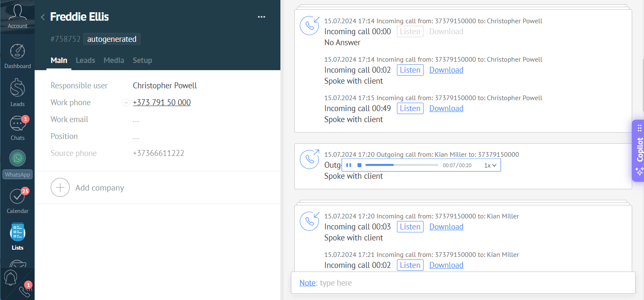This screenshot has width=644, height=300.
Task: Click the Add company plus button
Action: [60, 188]
